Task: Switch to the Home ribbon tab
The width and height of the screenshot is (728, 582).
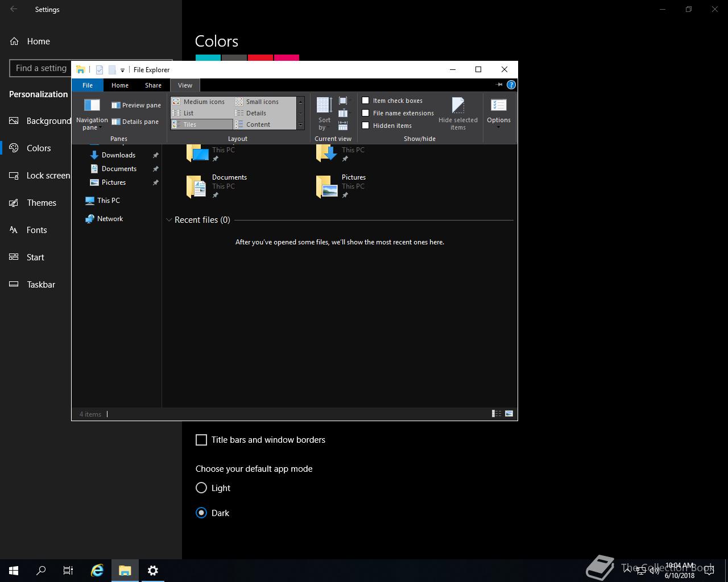Action: tap(120, 85)
